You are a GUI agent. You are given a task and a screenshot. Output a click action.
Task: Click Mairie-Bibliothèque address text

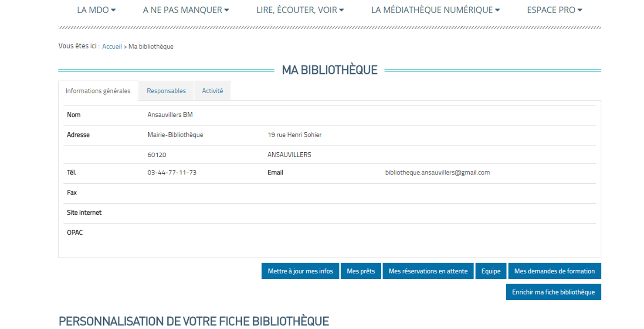175,135
